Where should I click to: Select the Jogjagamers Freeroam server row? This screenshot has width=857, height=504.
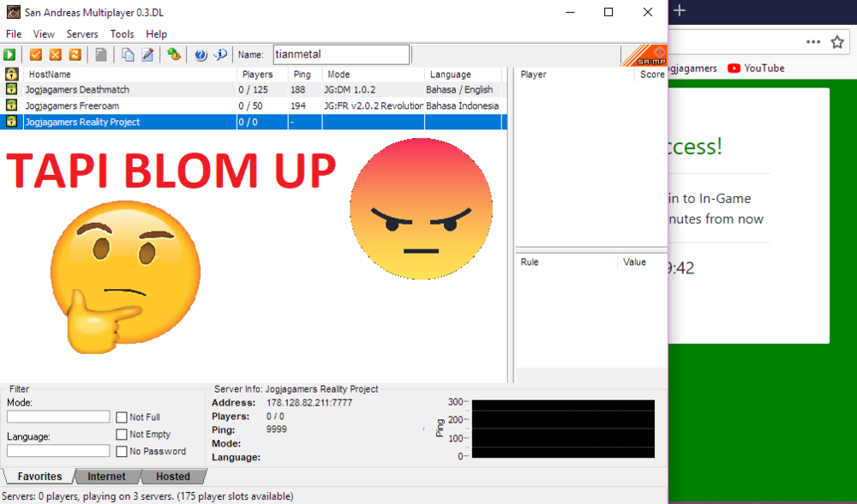pyautogui.click(x=254, y=105)
